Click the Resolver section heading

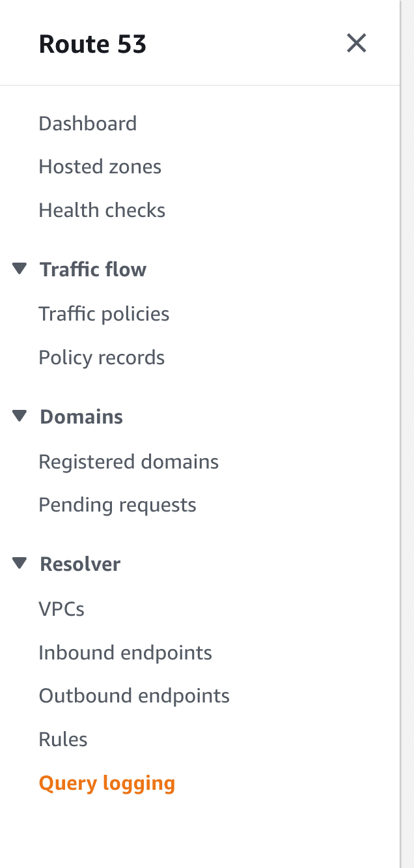coord(80,564)
